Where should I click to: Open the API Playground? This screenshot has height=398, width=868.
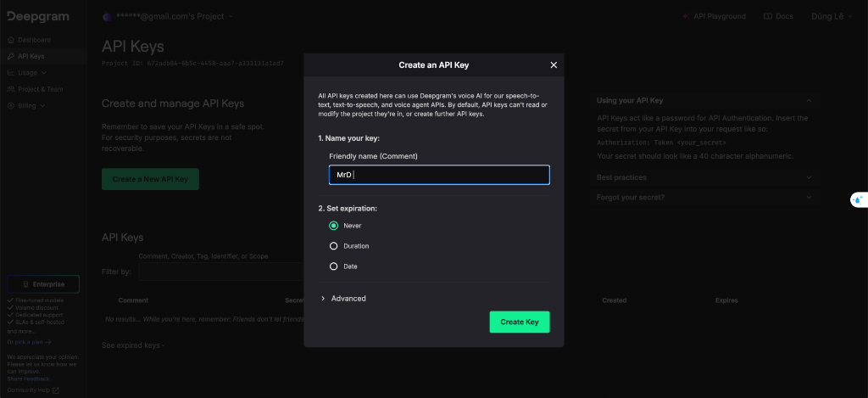pyautogui.click(x=714, y=17)
